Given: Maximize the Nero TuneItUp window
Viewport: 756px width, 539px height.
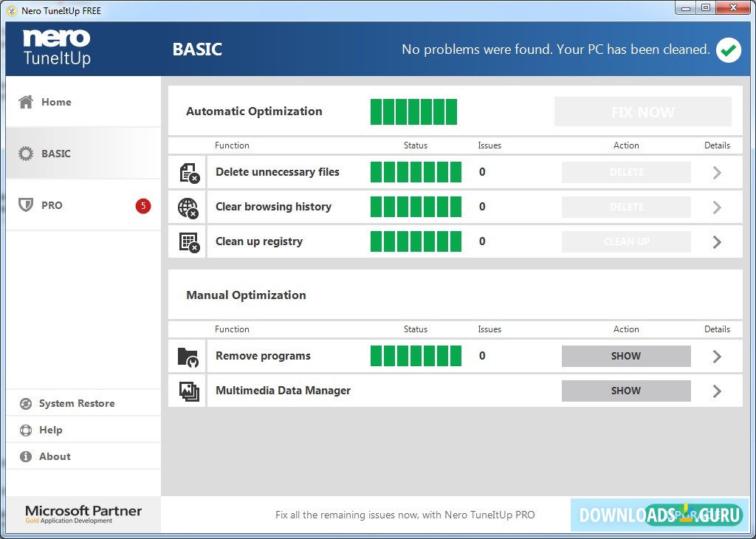Looking at the screenshot, I should click(706, 8).
